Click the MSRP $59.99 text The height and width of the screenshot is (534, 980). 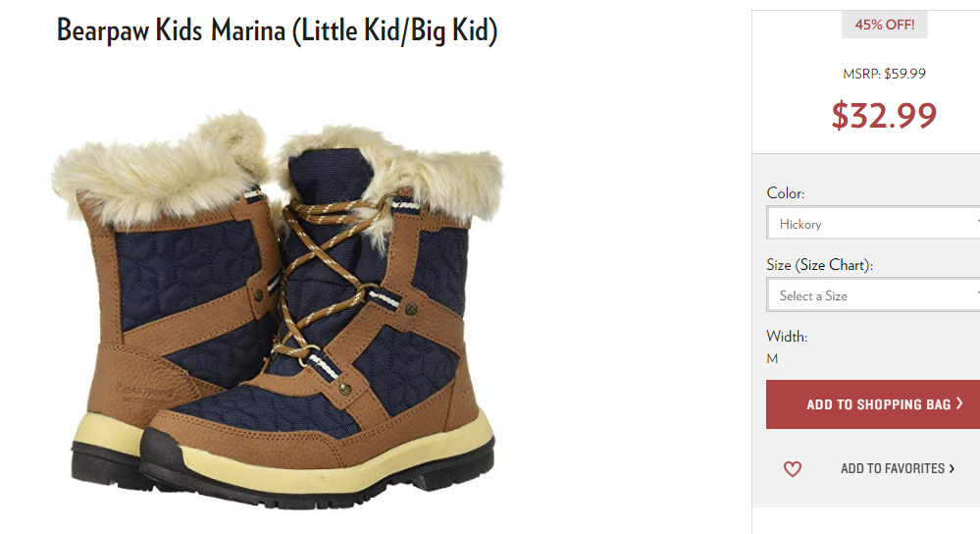point(884,74)
